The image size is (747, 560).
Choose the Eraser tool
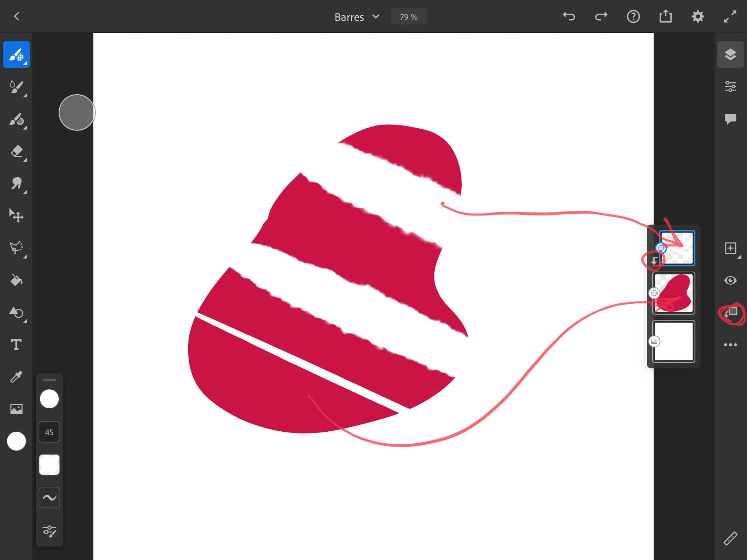coord(16,151)
